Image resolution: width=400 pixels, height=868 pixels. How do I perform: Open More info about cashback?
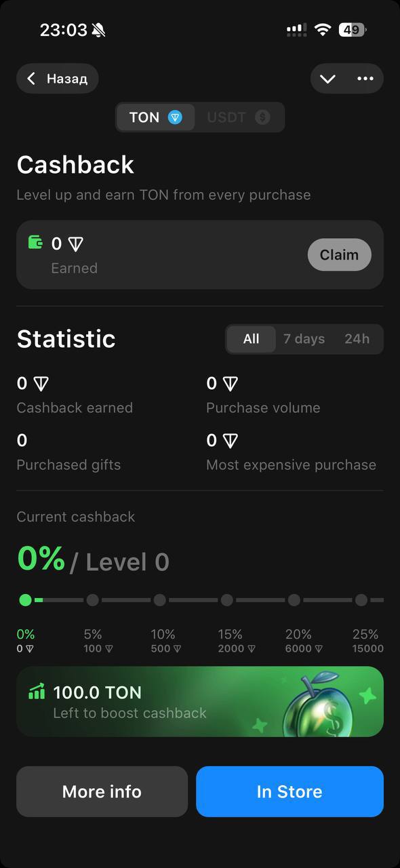[x=102, y=791]
